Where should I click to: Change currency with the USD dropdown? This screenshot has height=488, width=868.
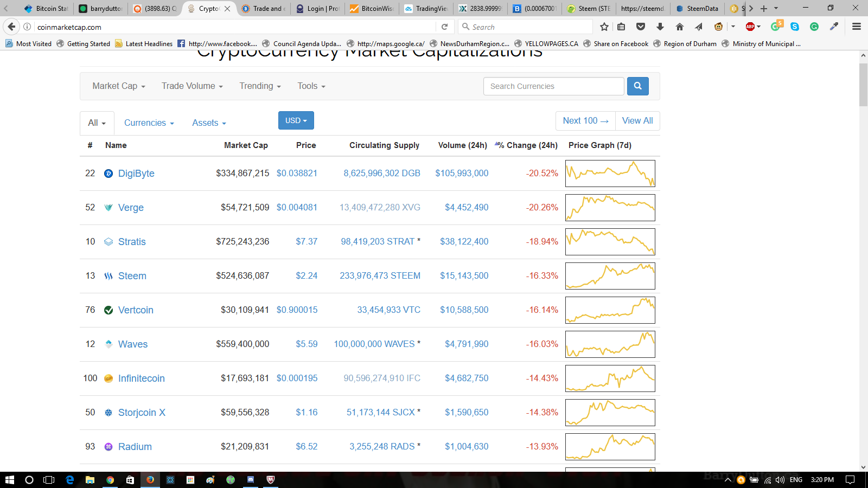[296, 120]
